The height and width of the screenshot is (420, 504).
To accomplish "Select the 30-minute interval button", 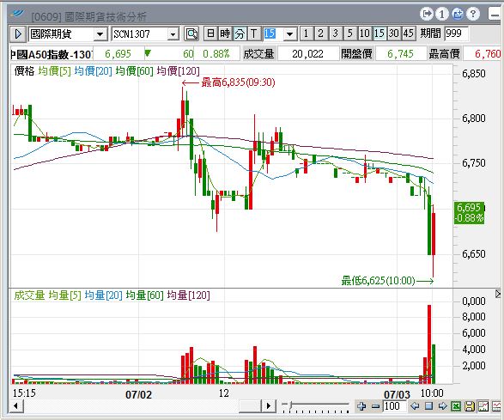I will point(394,33).
